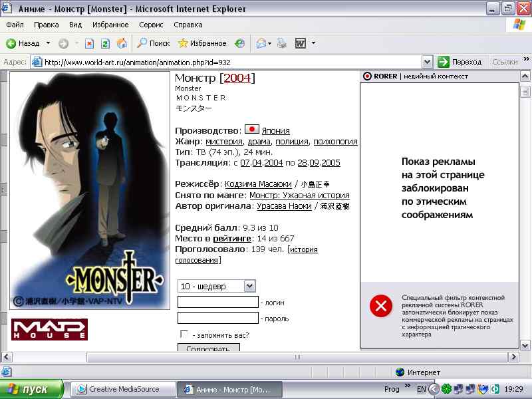Open the Правка menu
The width and height of the screenshot is (532, 399).
coord(47,25)
